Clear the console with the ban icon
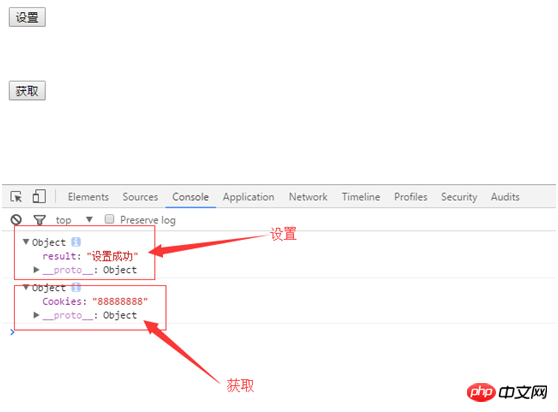558x412 pixels. click(x=16, y=220)
